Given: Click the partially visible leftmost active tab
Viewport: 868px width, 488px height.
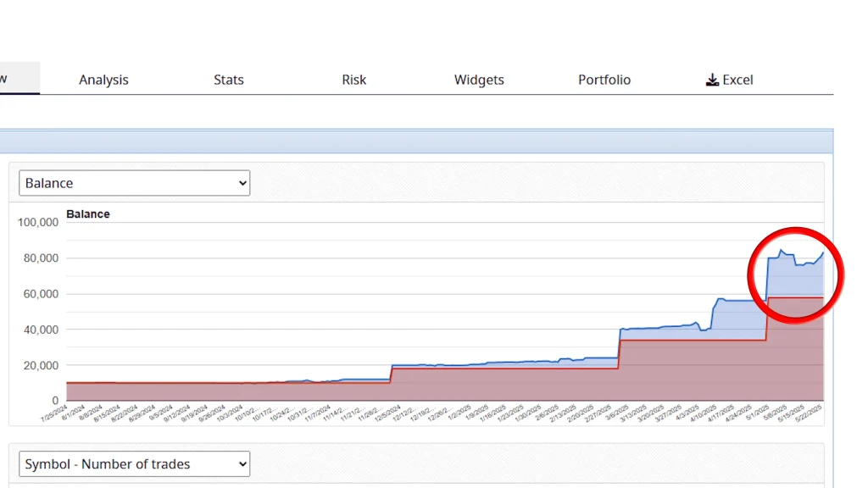Looking at the screenshot, I should click(17, 79).
